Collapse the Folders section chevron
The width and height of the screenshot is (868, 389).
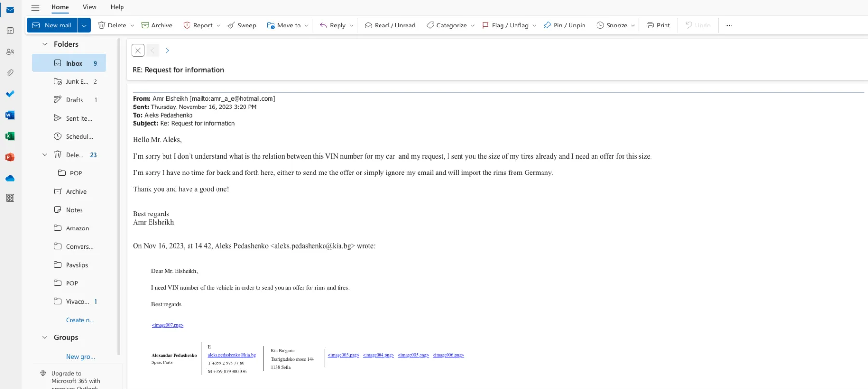[45, 44]
